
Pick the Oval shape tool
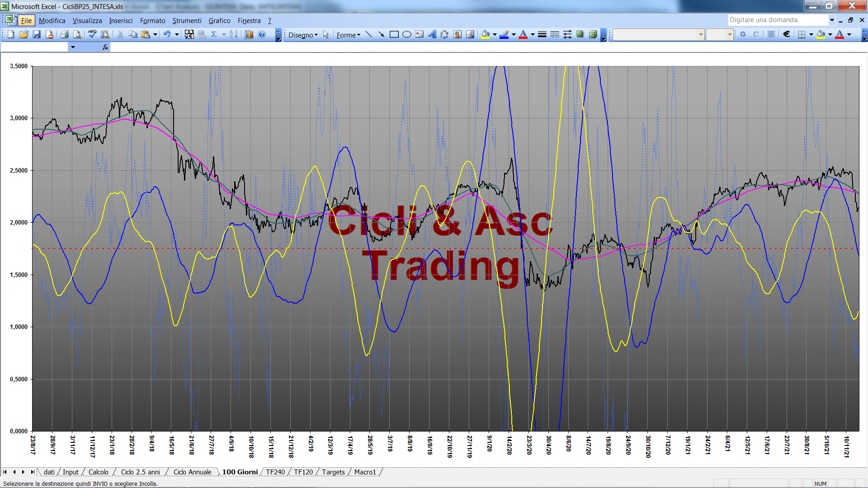click(406, 35)
